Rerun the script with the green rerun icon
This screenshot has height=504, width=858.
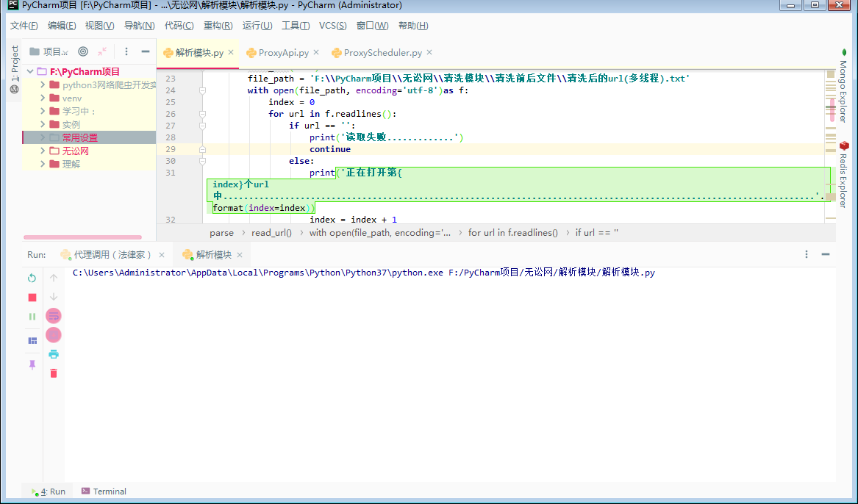point(32,278)
